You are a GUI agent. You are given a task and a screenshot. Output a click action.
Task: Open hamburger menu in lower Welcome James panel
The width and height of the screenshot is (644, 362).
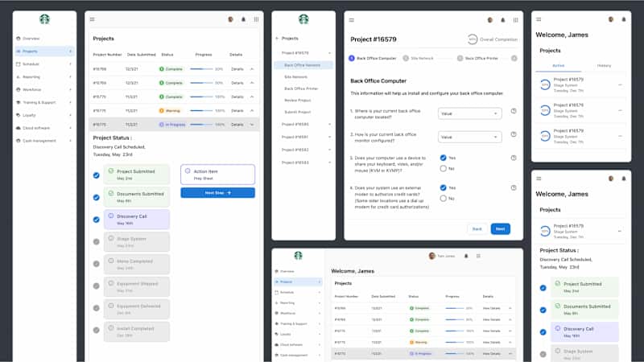(x=539, y=179)
